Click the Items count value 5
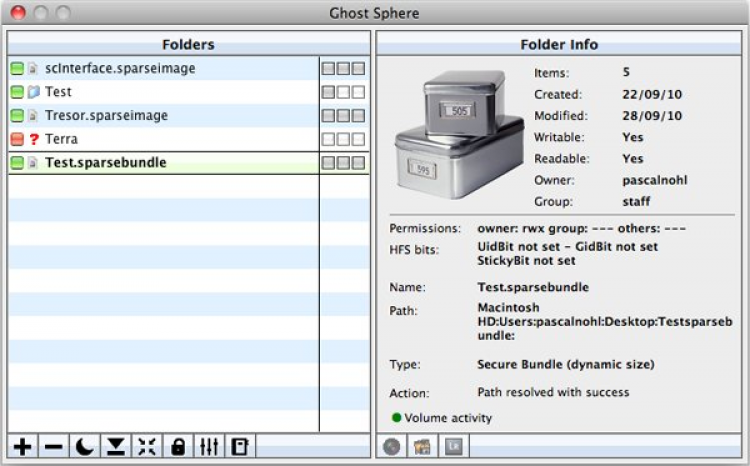 (x=626, y=72)
